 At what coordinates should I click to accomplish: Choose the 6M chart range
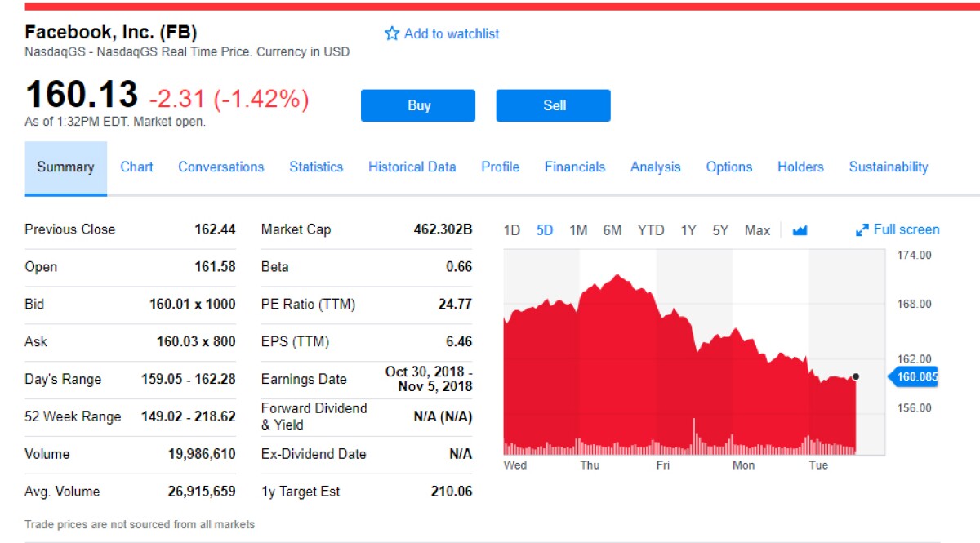612,230
